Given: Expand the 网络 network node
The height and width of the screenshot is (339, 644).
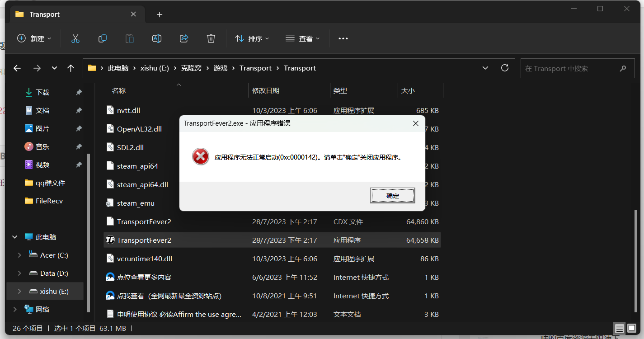Looking at the screenshot, I should (x=15, y=310).
